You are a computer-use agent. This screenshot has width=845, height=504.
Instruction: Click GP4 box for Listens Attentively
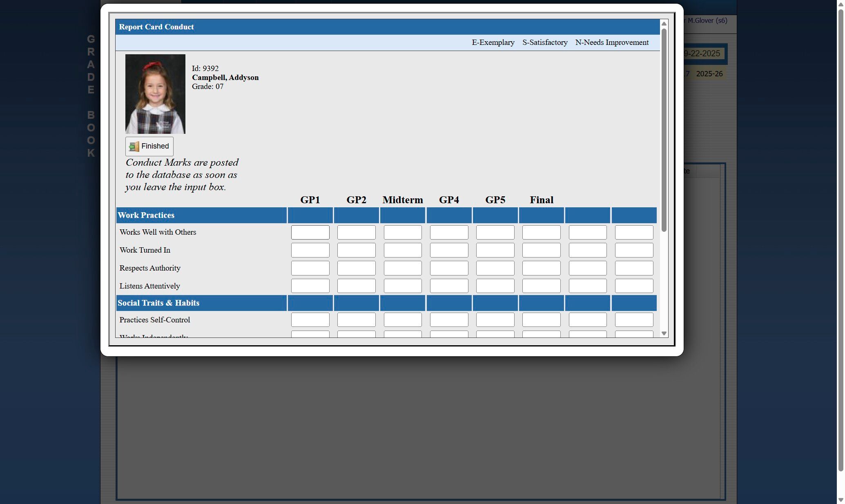(x=449, y=286)
